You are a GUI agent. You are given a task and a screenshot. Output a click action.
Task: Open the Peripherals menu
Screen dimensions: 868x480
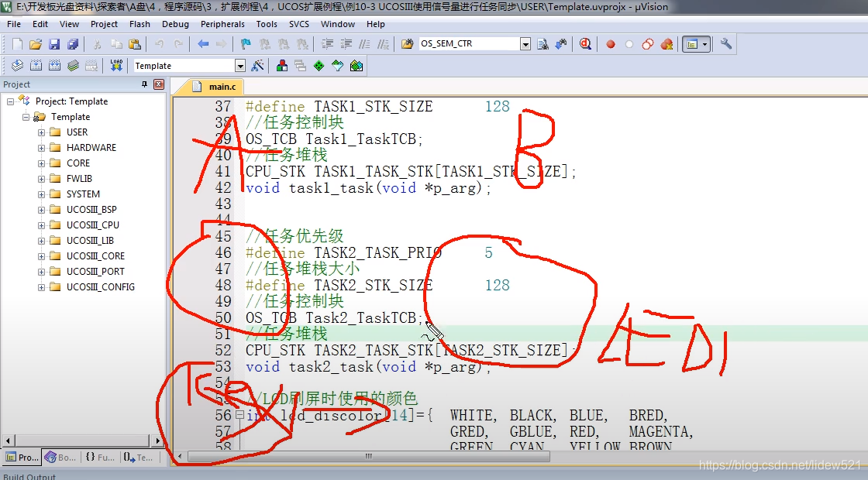pos(222,24)
